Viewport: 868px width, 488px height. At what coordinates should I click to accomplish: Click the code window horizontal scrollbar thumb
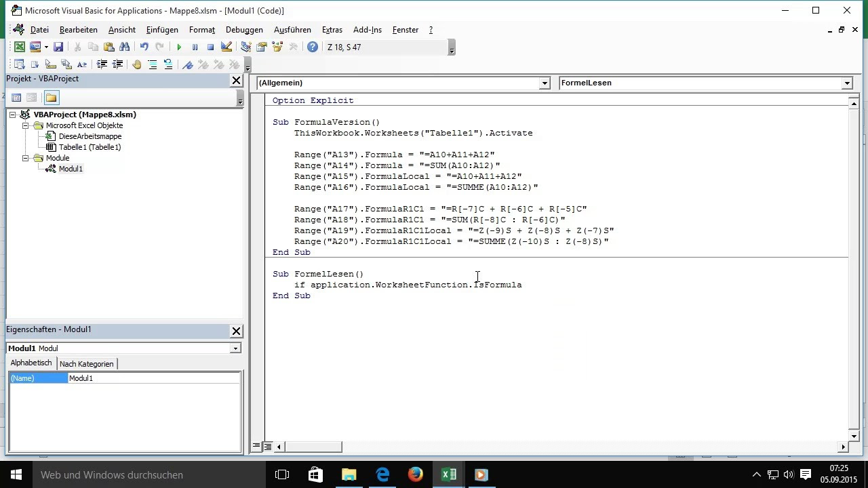point(313,447)
